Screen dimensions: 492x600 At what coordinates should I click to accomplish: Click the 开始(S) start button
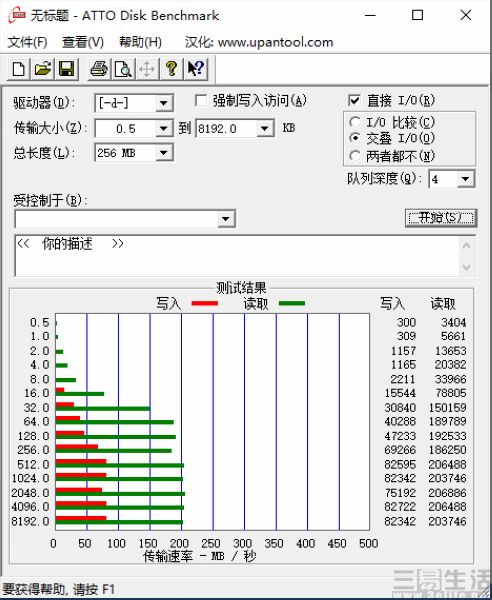coord(441,218)
